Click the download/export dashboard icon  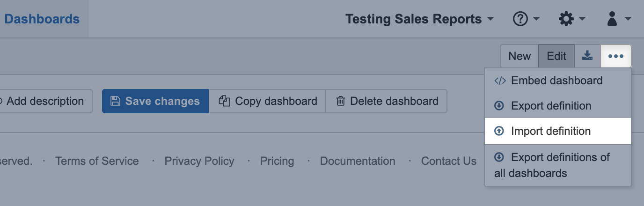click(587, 56)
